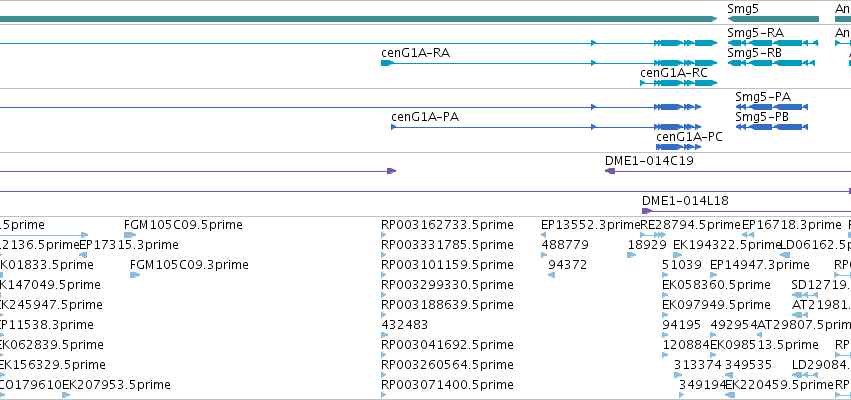Click the cenG1A-PC coding glyph

678,147
